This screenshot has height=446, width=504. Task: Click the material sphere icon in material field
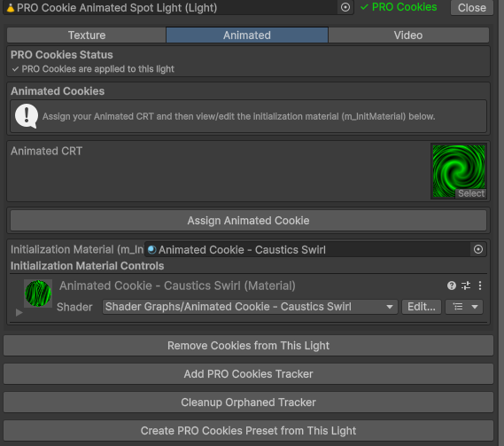(151, 250)
